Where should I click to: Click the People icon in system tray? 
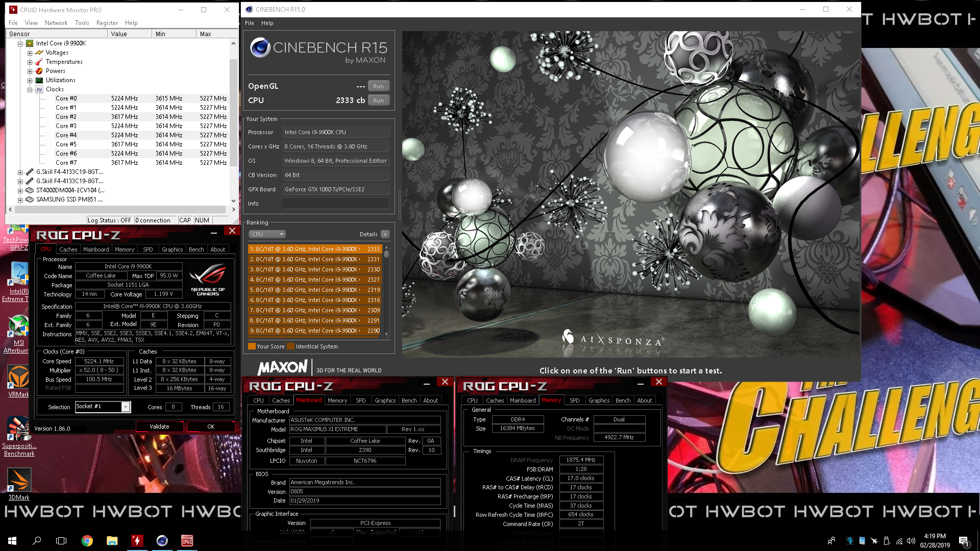(x=831, y=541)
